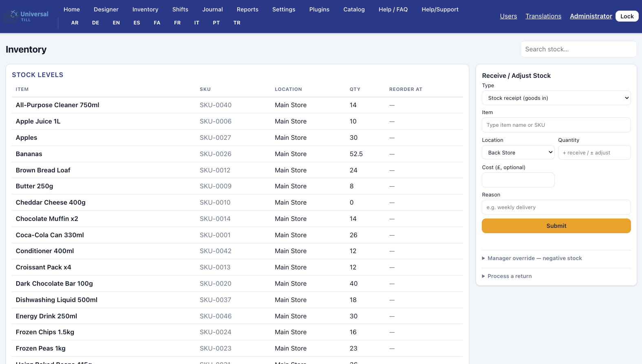Select the Cheddar Cheese 400g row
The width and height of the screenshot is (642, 364).
237,203
